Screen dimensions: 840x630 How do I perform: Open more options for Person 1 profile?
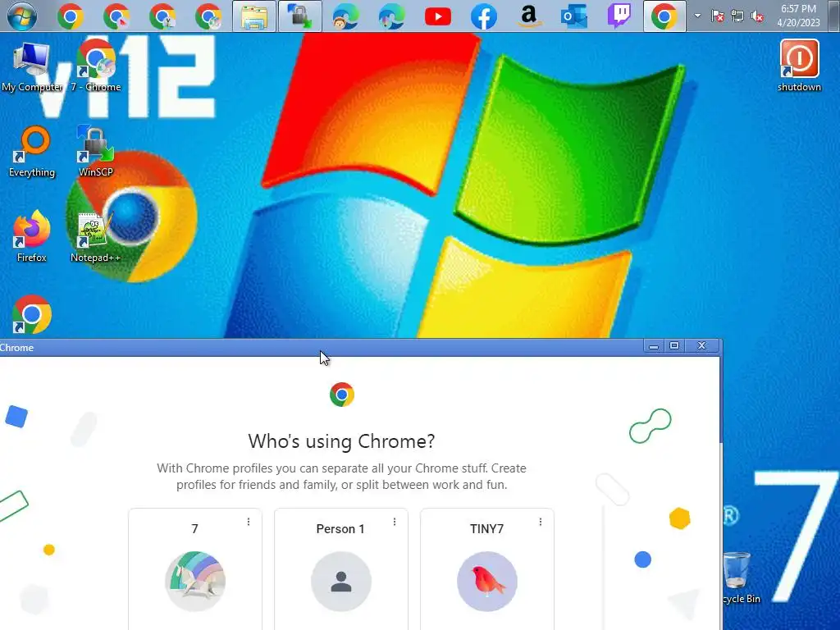(395, 522)
